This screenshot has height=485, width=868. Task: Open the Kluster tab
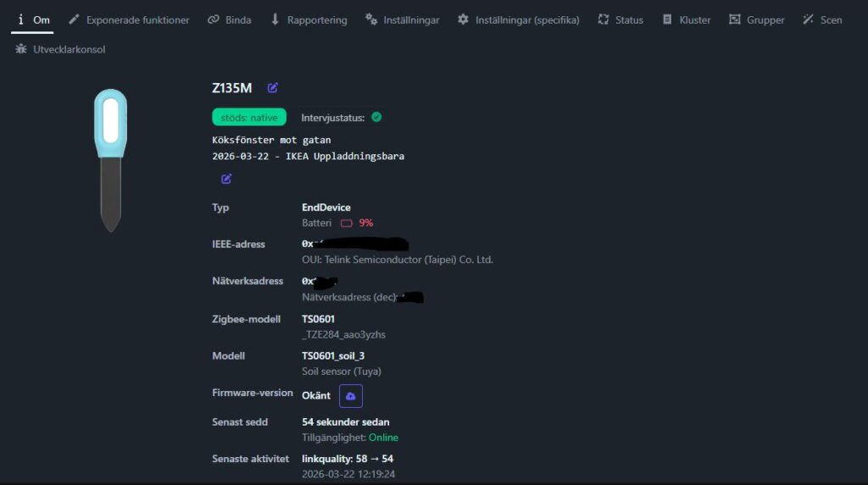(687, 20)
